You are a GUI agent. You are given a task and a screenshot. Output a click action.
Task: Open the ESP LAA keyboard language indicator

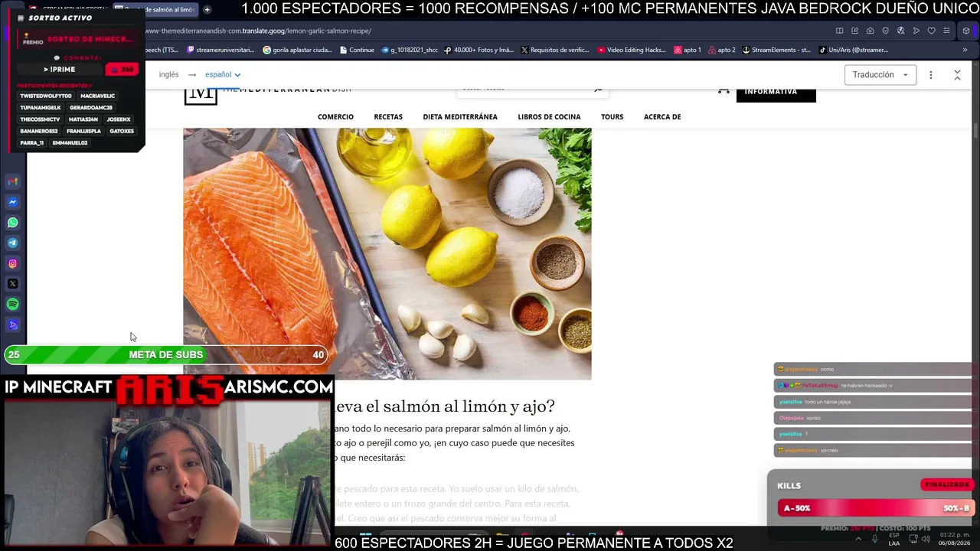[x=894, y=539]
